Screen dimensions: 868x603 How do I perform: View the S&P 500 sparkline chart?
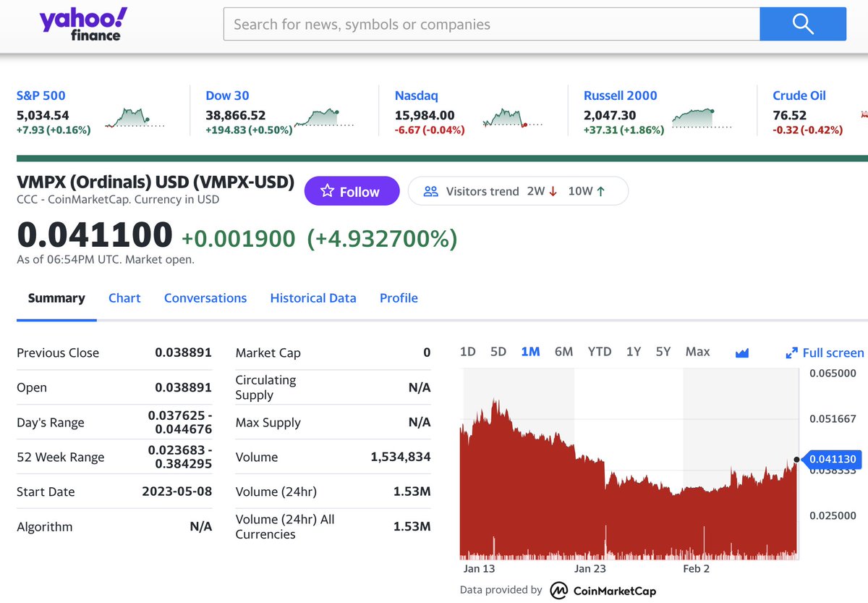tap(135, 117)
